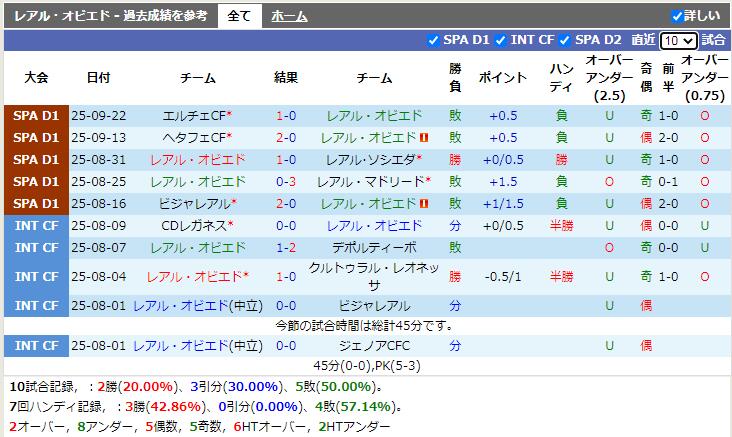Screen dimensions: 732x437
Task: Click 勝 handicap in レアル·ソシエダ row
Action: pyautogui.click(x=561, y=160)
